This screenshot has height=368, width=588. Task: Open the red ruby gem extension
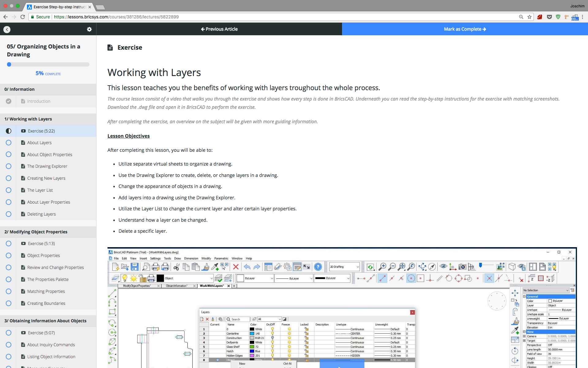(x=540, y=17)
